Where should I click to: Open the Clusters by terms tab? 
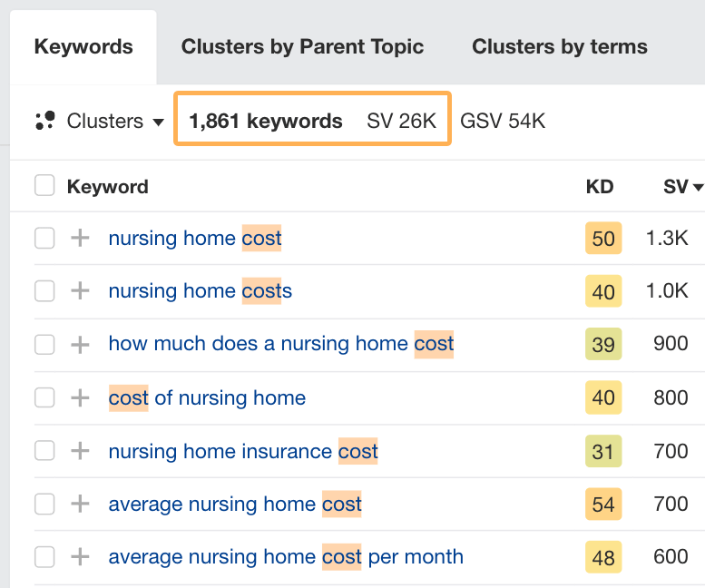tap(560, 47)
